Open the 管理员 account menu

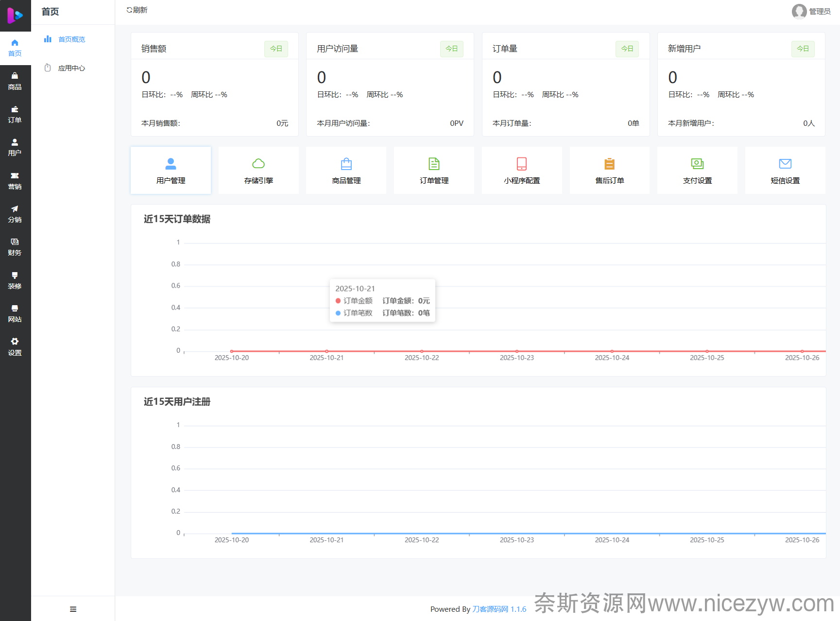click(811, 11)
